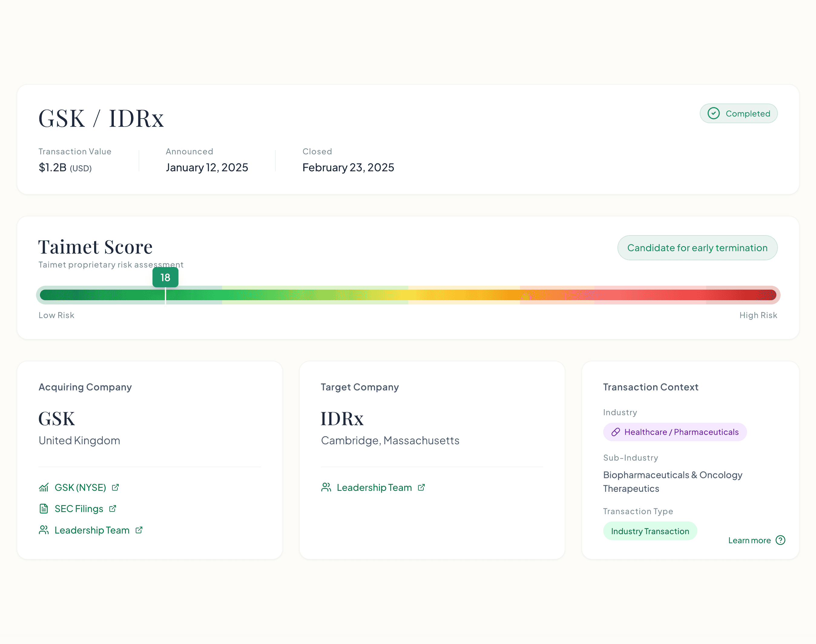Screen dimensions: 816x644
Task: Click the external-link icon after GSK (NYSE)
Action: pos(115,487)
